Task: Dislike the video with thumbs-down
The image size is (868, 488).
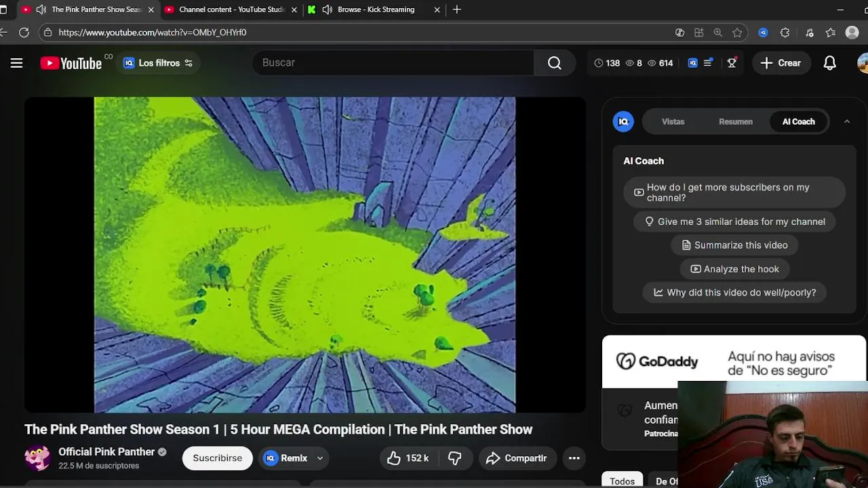Action: tap(455, 458)
